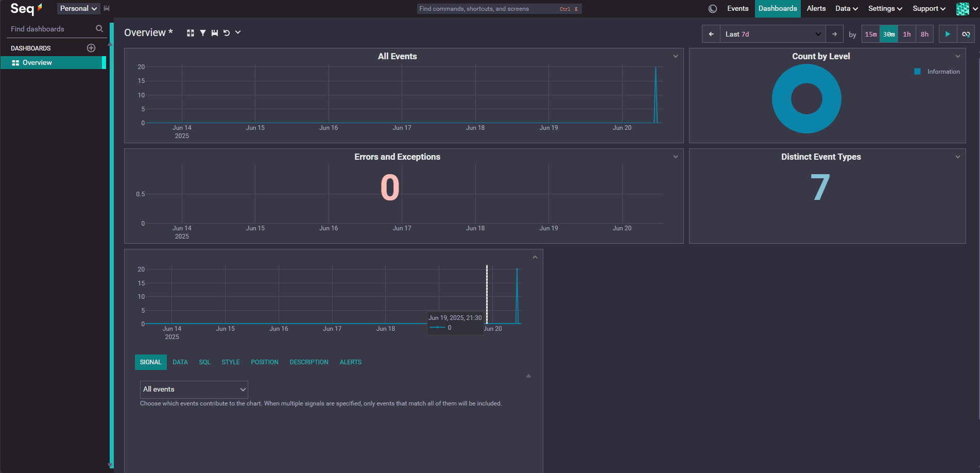Open the Settings menu
Screen dimensions: 980x473
click(x=885, y=8)
